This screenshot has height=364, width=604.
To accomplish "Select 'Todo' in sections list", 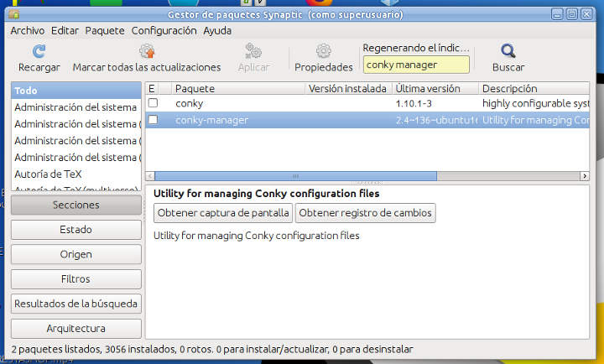I will (76, 91).
